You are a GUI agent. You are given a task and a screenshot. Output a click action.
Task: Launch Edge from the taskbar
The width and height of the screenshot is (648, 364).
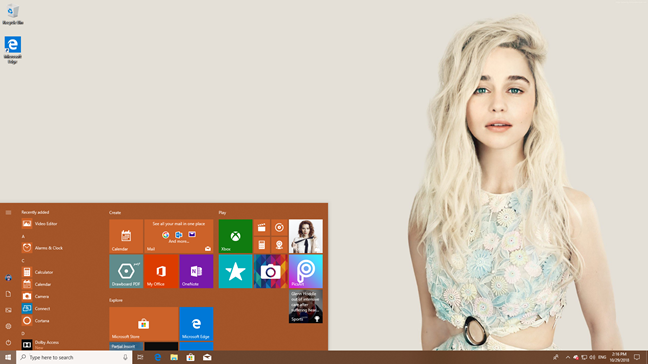click(157, 357)
